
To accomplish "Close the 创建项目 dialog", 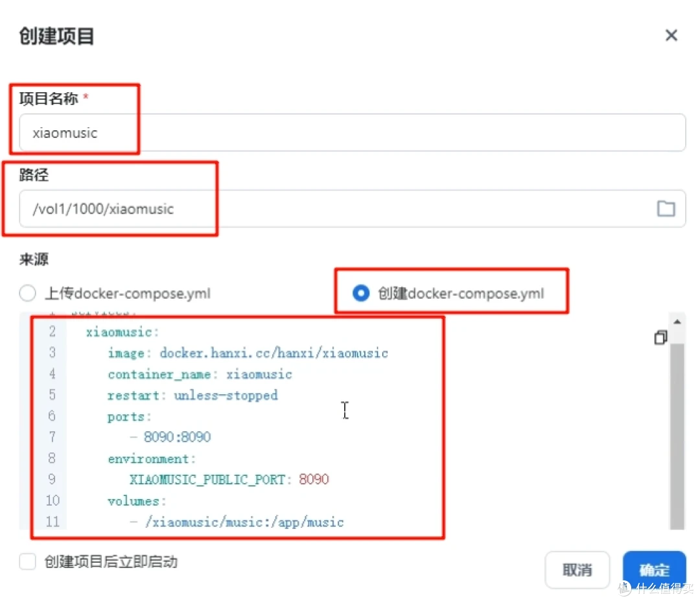I will 671,35.
